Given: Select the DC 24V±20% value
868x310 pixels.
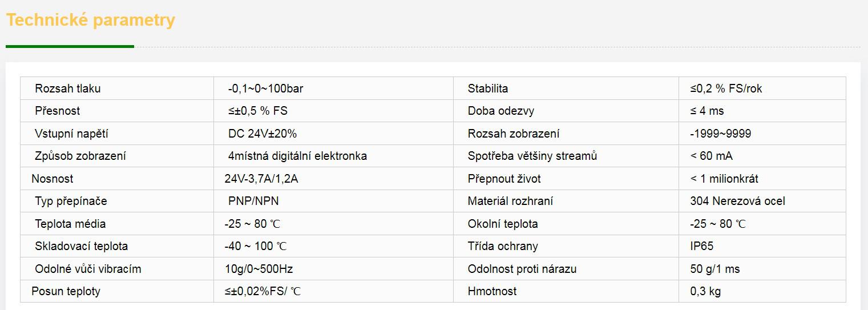Looking at the screenshot, I should point(262,134).
